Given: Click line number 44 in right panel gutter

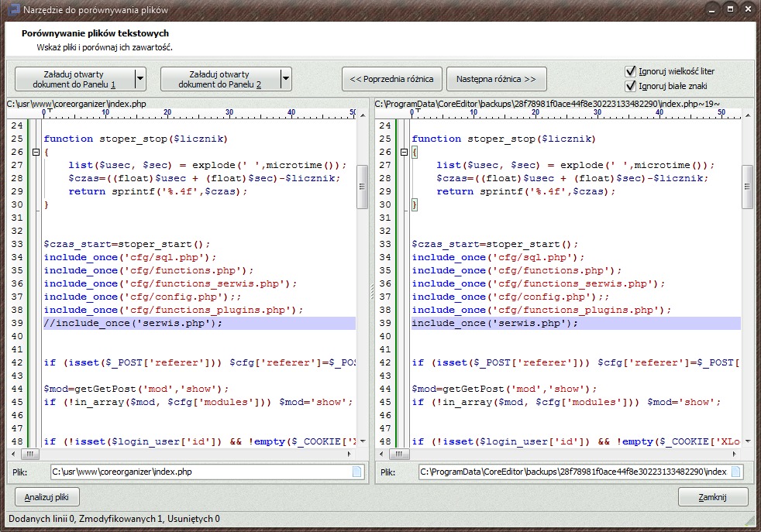Looking at the screenshot, I should pos(385,389).
